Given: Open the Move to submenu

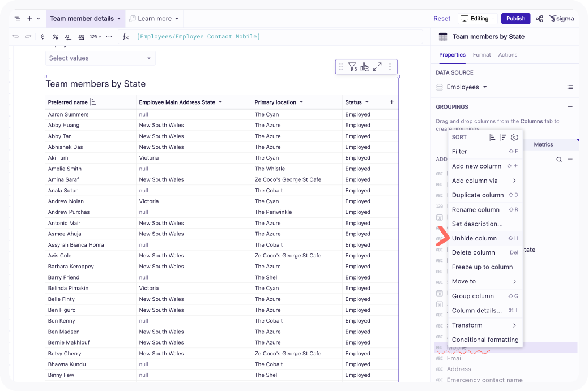Looking at the screenshot, I should pos(485,282).
